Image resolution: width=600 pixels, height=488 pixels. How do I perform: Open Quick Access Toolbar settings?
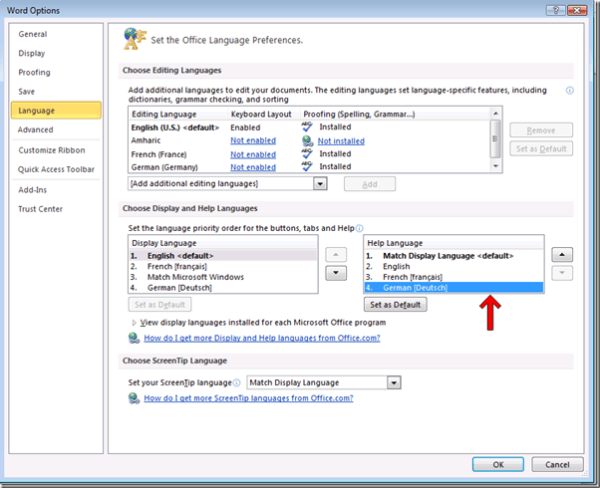(56, 169)
